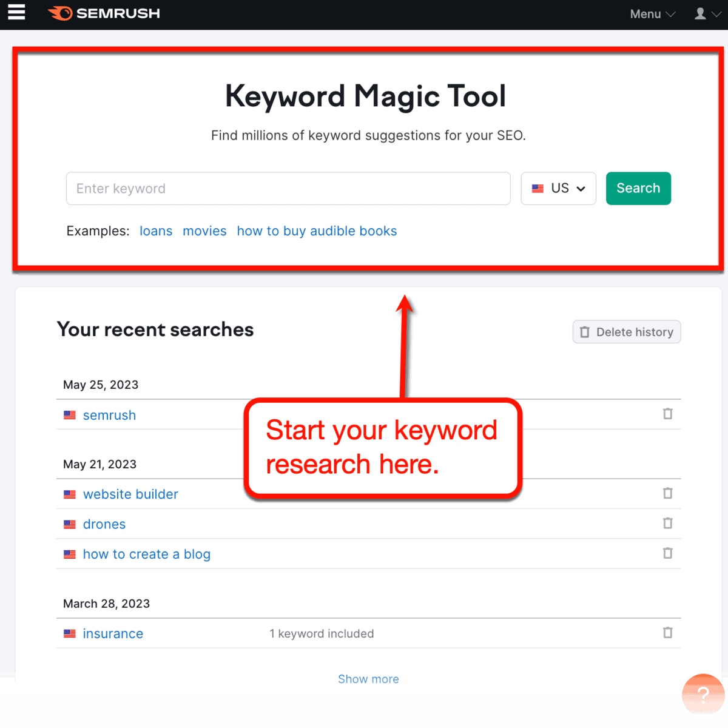Screen dimensions: 728x728
Task: Open the "loans" example keyword
Action: click(156, 231)
